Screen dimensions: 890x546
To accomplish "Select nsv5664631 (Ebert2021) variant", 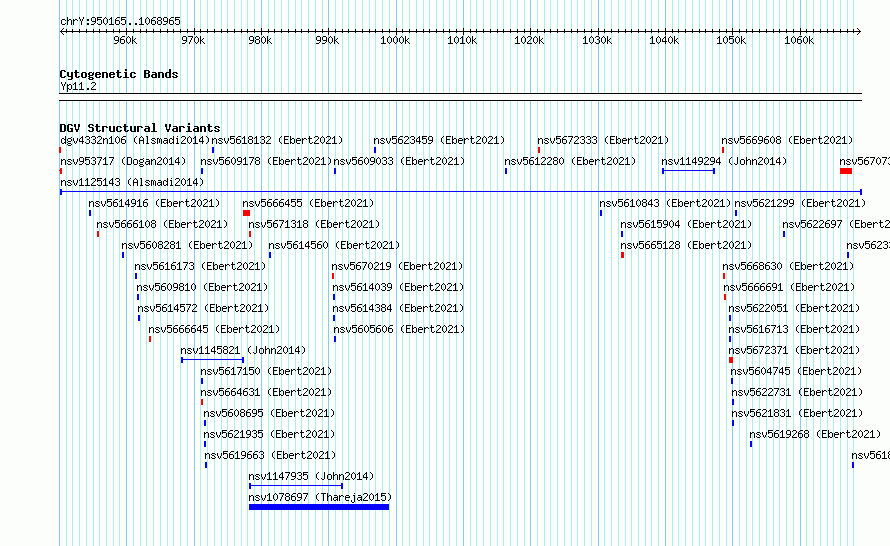I will coord(266,392).
